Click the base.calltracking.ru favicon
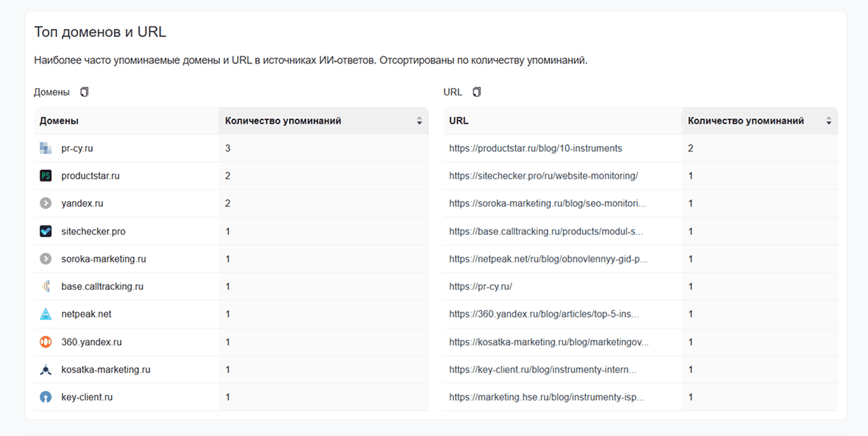This screenshot has width=868, height=436. click(46, 286)
